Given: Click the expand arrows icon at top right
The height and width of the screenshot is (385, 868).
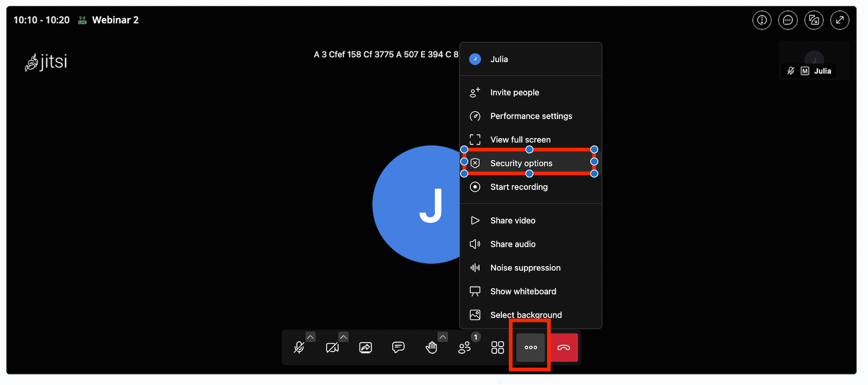Looking at the screenshot, I should click(840, 20).
